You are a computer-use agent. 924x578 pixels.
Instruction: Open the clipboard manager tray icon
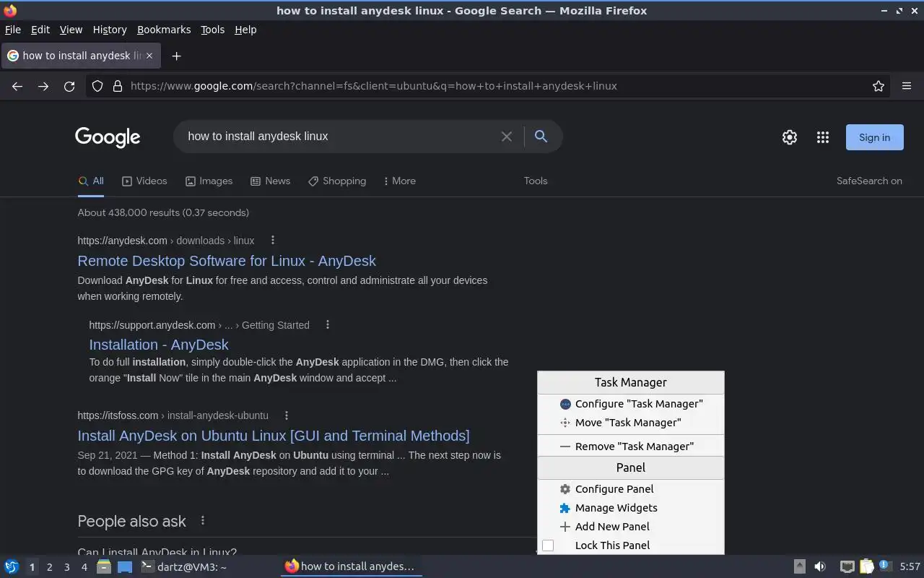pyautogui.click(x=866, y=566)
